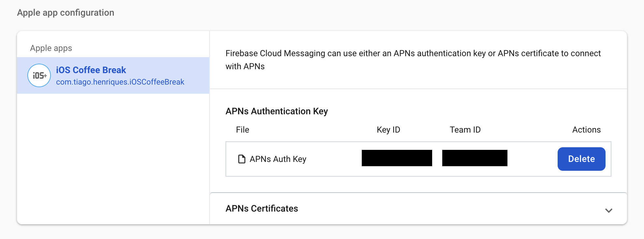
Task: Click the redacted Key ID value
Action: [397, 158]
